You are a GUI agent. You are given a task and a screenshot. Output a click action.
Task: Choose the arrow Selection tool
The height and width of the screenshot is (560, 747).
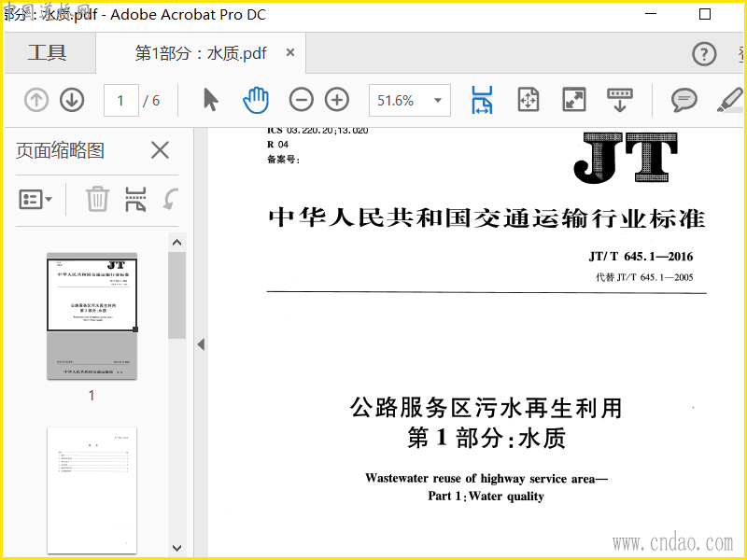(x=211, y=100)
